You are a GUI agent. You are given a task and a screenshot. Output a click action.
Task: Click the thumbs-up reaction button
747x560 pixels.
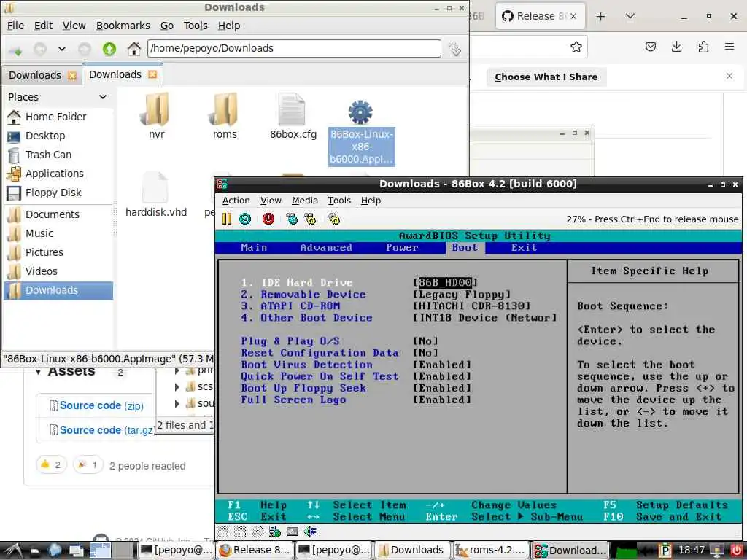click(x=51, y=464)
